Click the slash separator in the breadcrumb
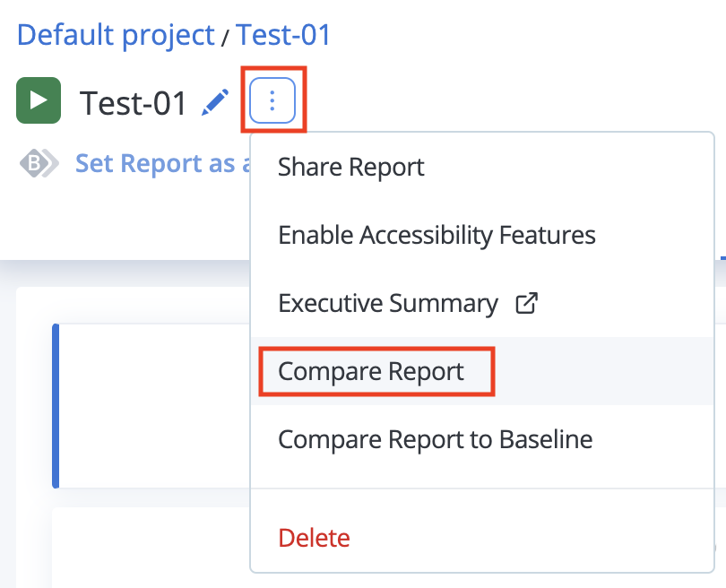Image resolution: width=726 pixels, height=588 pixels. (225, 38)
